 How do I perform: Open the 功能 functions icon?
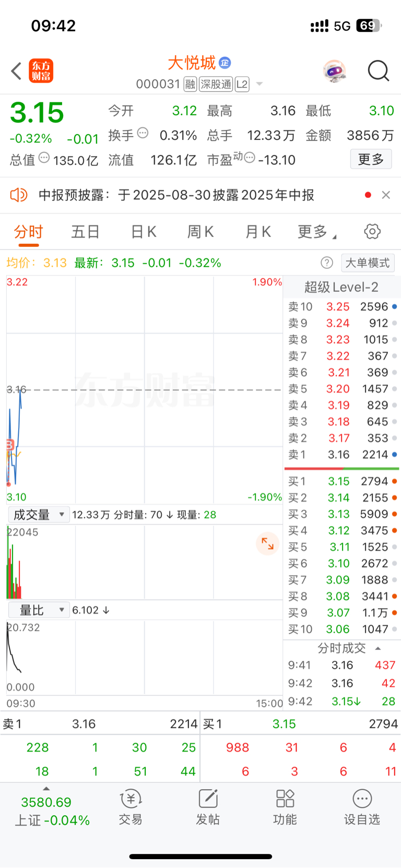(285, 807)
